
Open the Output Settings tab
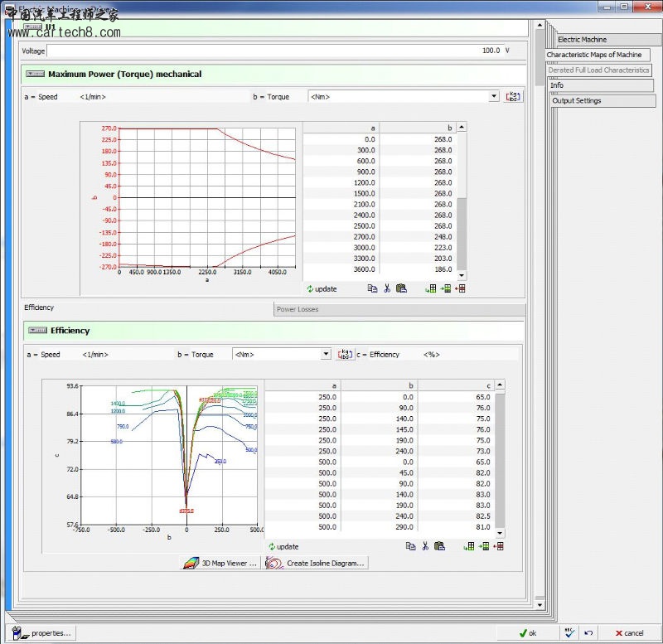(603, 100)
